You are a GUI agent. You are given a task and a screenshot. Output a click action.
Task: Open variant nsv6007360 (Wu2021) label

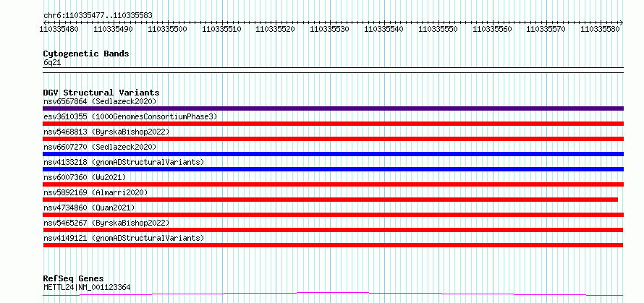[x=85, y=177]
